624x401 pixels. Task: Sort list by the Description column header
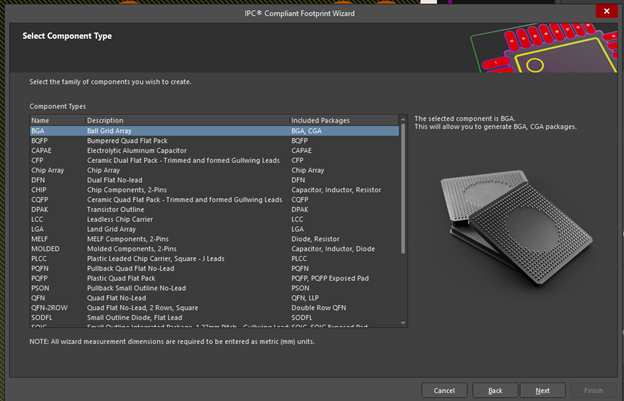pos(187,120)
